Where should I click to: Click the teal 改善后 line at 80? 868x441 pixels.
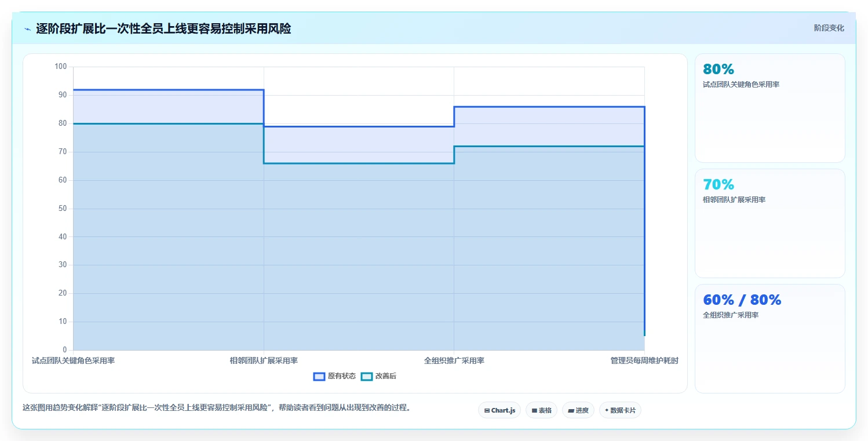tap(168, 123)
